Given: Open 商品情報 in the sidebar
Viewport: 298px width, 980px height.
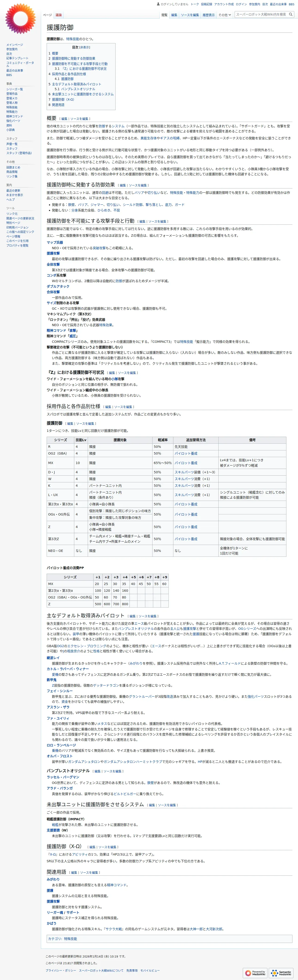Looking at the screenshot, I should point(12,172).
